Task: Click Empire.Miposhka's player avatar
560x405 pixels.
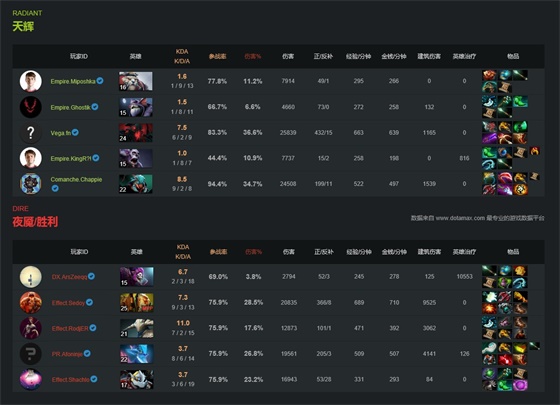Action: [31, 81]
